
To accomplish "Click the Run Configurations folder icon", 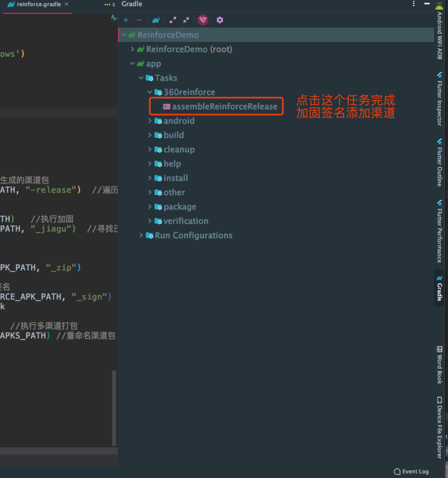I will pyautogui.click(x=150, y=235).
